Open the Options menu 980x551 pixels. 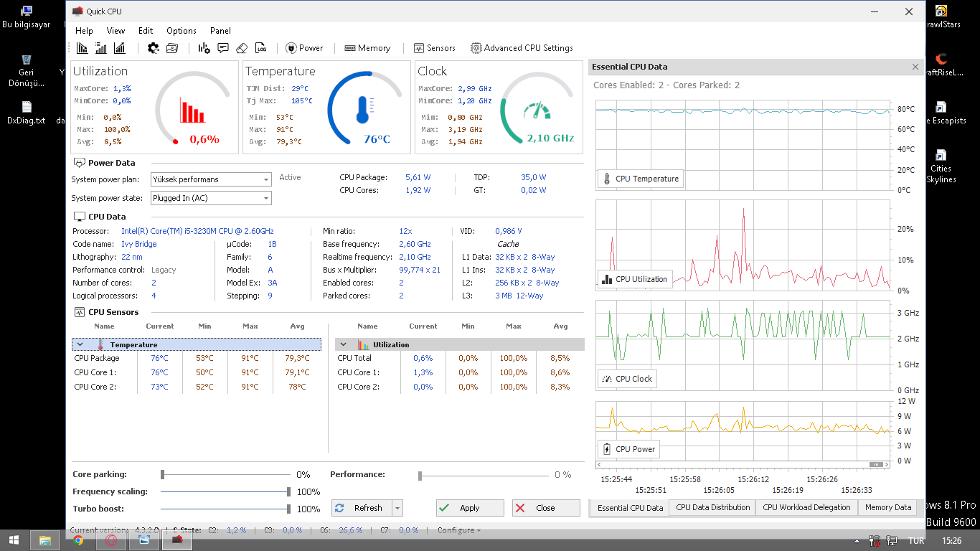point(182,31)
